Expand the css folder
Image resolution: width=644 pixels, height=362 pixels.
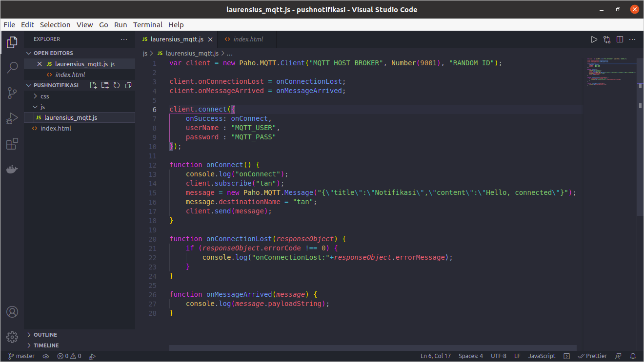tap(80, 96)
